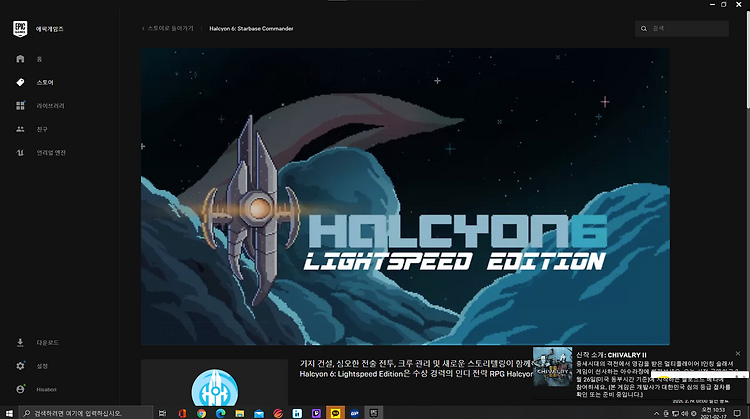
Task: Open KakaoTalk from taskbar
Action: click(335, 413)
